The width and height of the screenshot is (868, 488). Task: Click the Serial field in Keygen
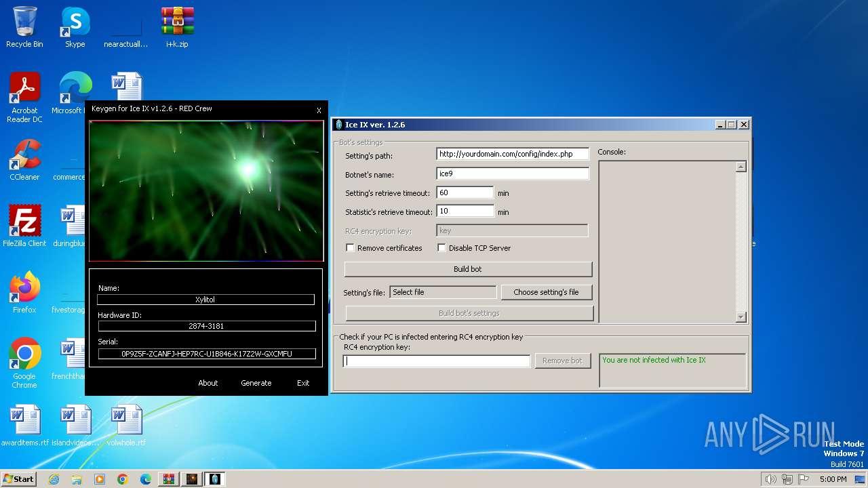pyautogui.click(x=206, y=354)
